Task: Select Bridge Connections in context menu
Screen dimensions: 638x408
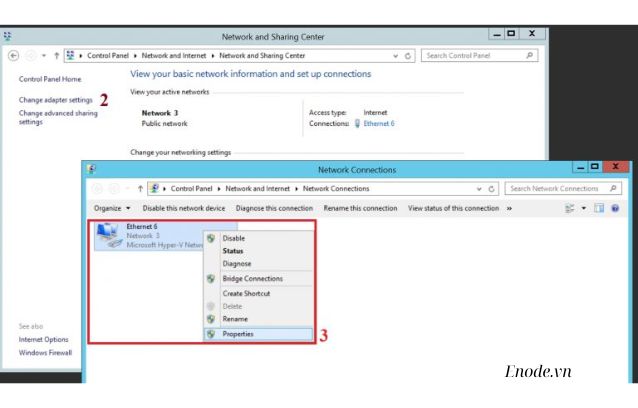Action: point(252,279)
